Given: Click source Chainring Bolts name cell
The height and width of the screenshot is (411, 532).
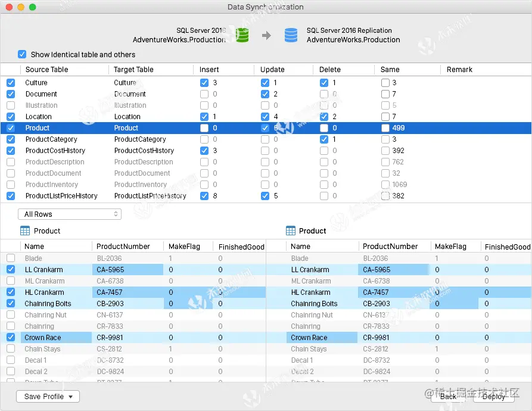Looking at the screenshot, I should point(48,304).
